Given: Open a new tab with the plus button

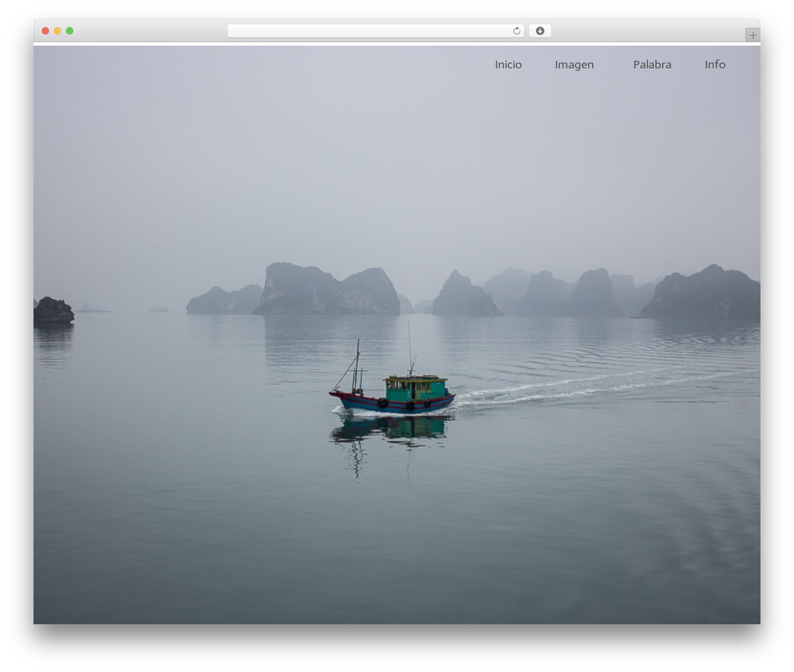Looking at the screenshot, I should tap(752, 35).
